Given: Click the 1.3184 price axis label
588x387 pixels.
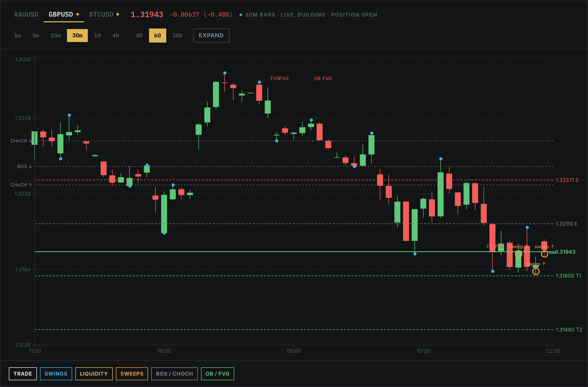Looking at the screenshot, I should (x=23, y=269).
